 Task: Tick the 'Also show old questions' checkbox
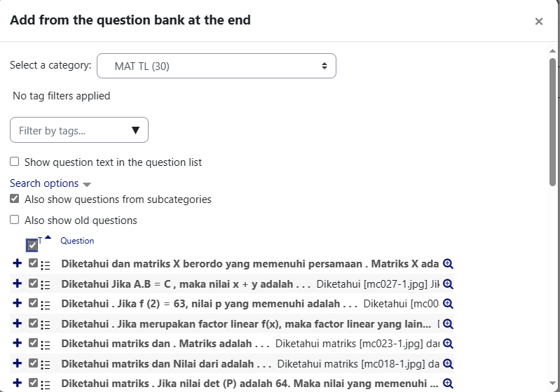(14, 220)
